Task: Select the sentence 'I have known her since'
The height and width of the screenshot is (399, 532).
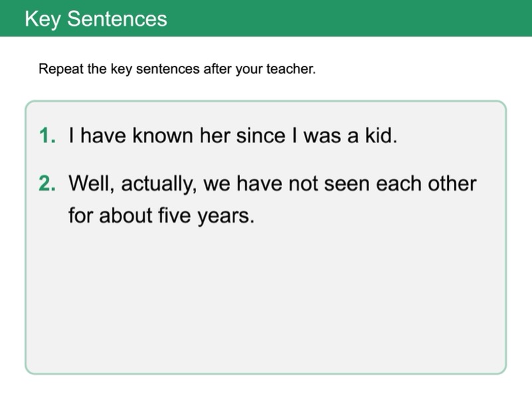Action: pos(232,136)
